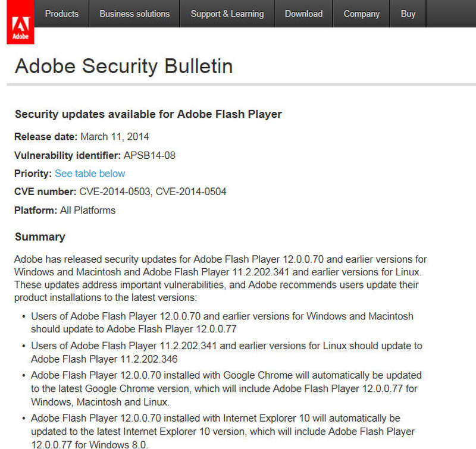Open the Company menu item

[x=361, y=14]
